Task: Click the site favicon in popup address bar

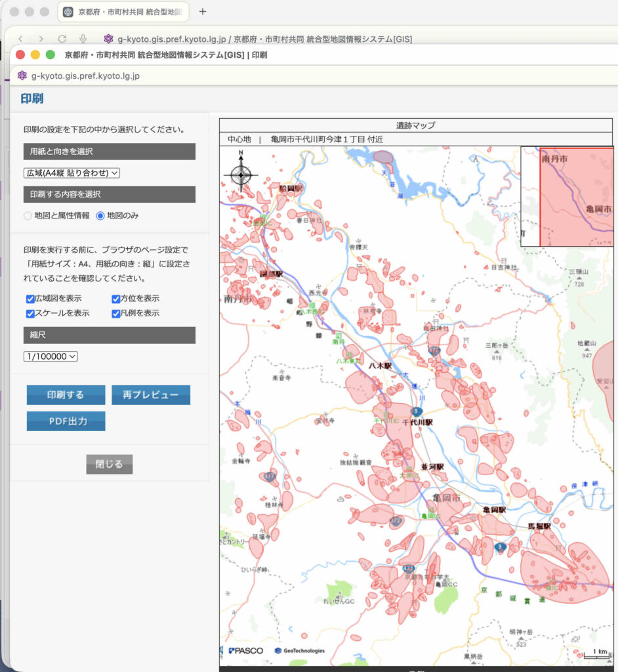Action: [x=22, y=75]
